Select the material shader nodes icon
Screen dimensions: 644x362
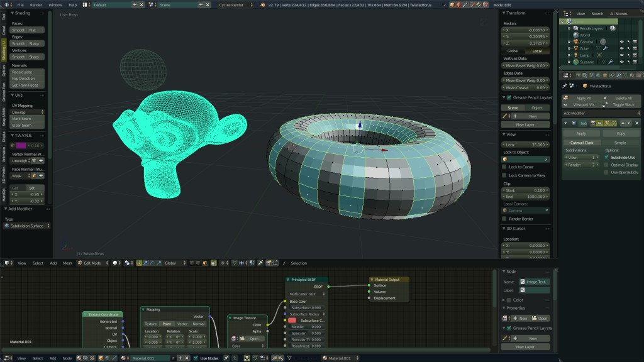tap(79, 358)
